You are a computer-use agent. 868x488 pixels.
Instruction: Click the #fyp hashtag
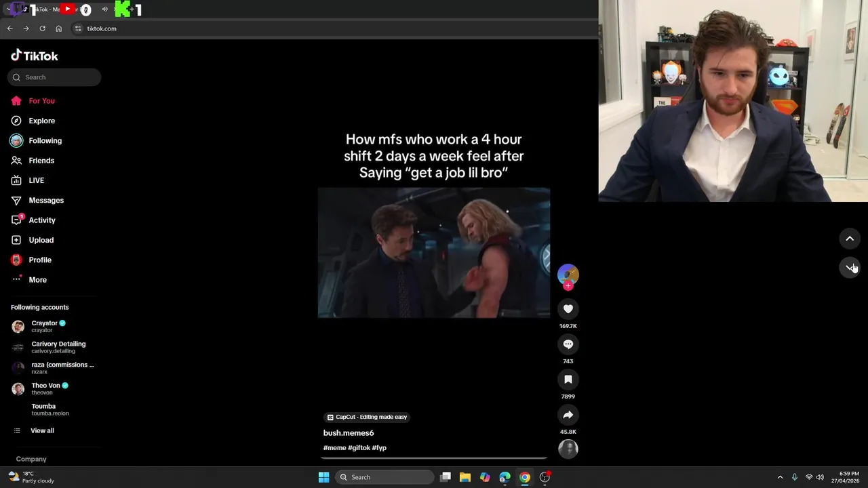379,448
